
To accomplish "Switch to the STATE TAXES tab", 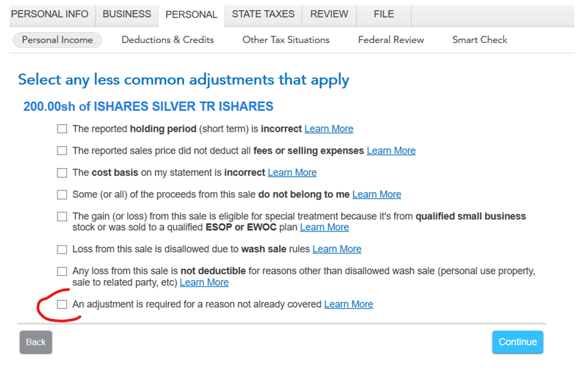I will click(x=263, y=14).
